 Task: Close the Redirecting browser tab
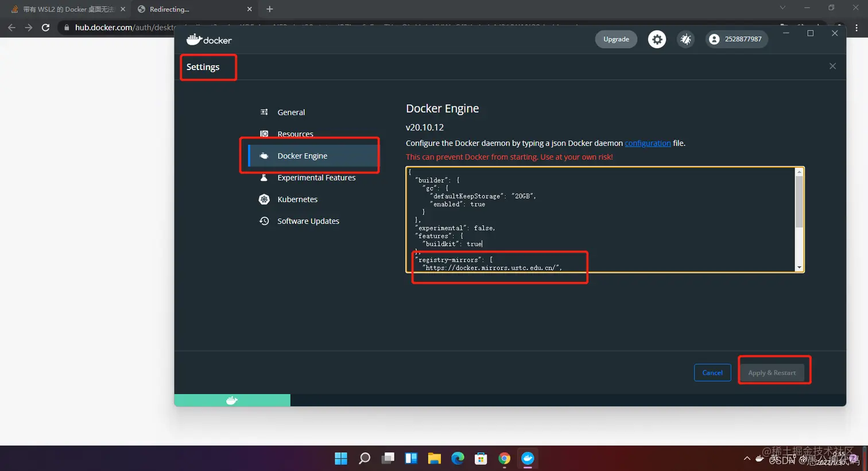[x=250, y=9]
